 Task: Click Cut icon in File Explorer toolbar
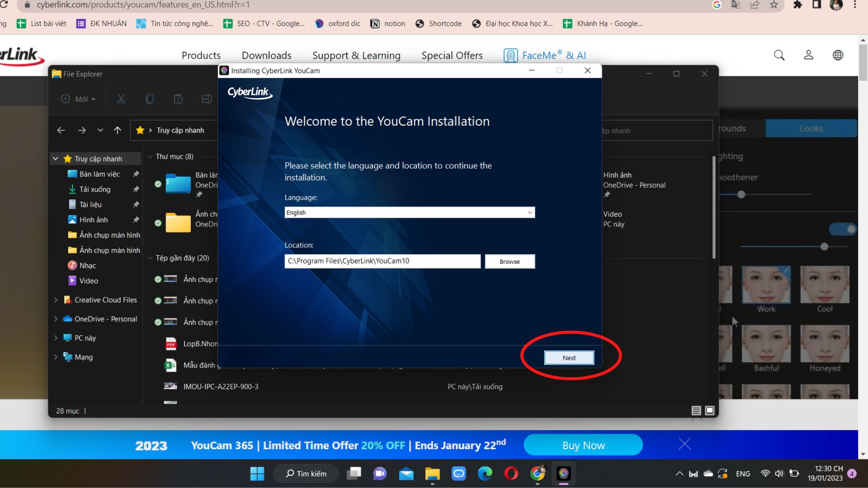121,99
